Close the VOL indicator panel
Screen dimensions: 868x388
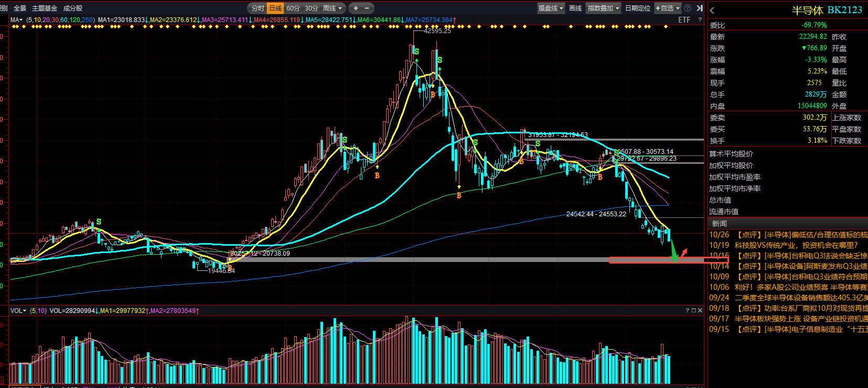pos(700,310)
